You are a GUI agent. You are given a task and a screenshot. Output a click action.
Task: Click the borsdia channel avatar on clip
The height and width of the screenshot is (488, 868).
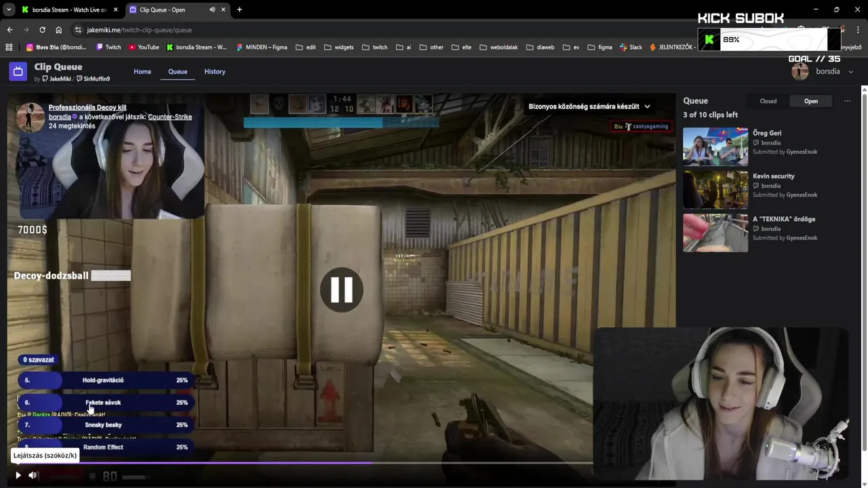31,117
